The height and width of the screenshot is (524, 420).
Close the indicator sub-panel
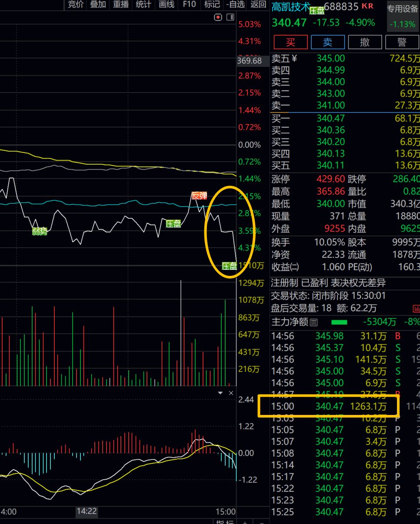(x=231, y=393)
